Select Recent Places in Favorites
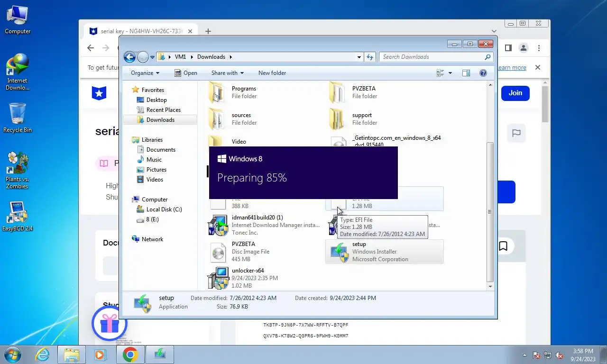Image resolution: width=607 pixels, height=364 pixels. coord(159,110)
